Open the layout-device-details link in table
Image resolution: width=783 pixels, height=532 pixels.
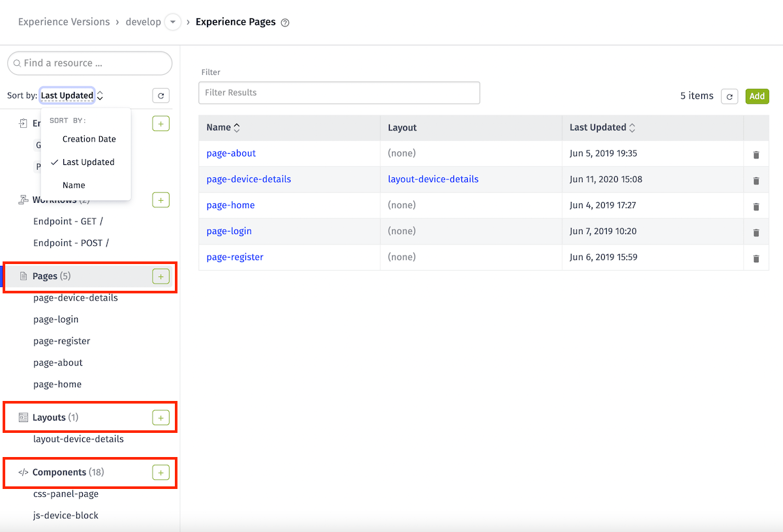(433, 179)
